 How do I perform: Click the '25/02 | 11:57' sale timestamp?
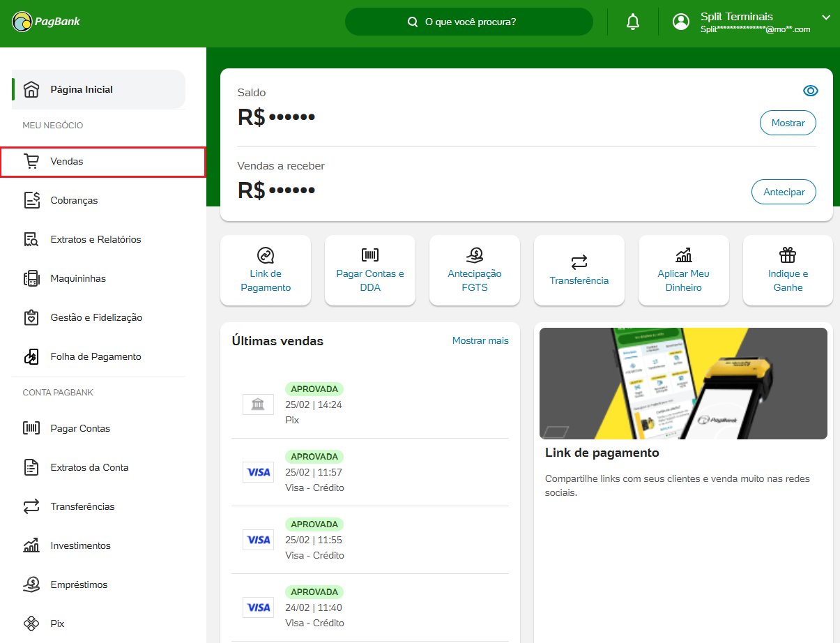coord(314,472)
